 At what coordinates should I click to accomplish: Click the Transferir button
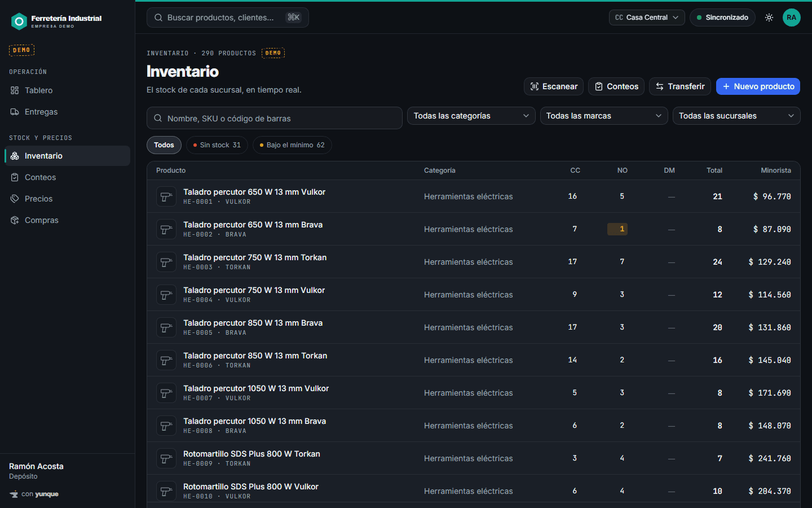click(x=680, y=86)
